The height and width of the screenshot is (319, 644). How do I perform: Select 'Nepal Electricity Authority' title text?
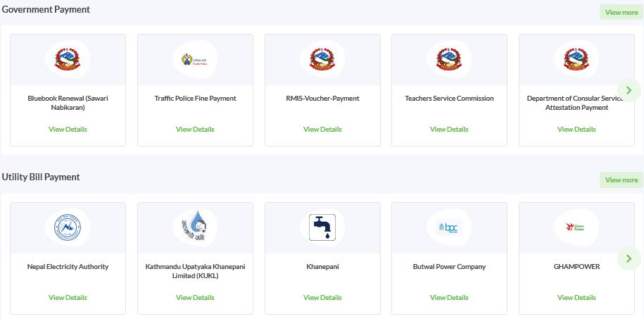pos(68,266)
